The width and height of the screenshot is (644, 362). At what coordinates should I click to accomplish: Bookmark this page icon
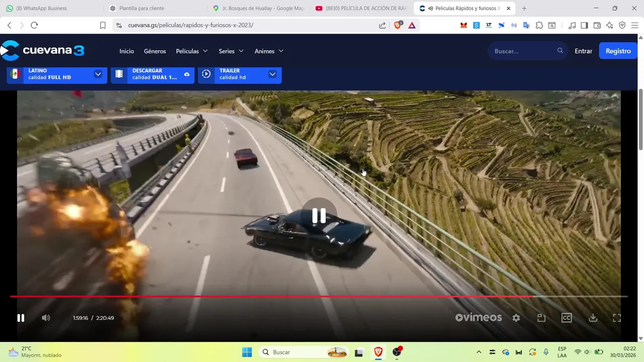[103, 25]
